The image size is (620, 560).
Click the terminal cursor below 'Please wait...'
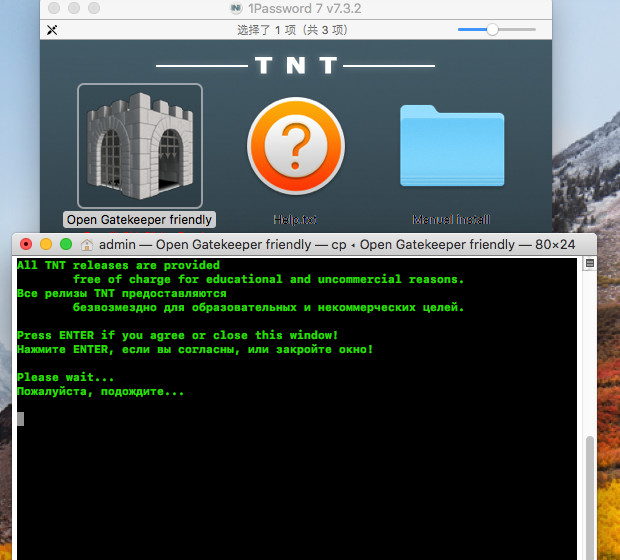coord(20,419)
